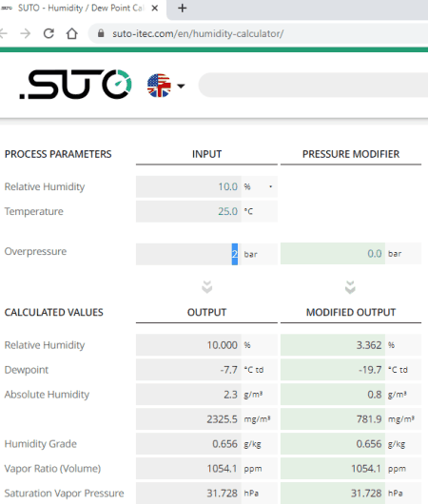Click the Modified Humidity Grade 0.656 value
428x504 pixels.
click(333, 444)
